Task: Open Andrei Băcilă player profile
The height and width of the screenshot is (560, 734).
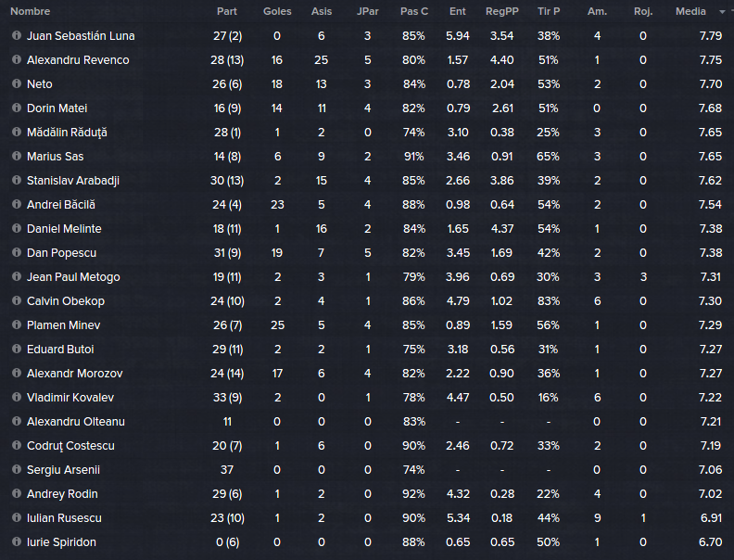Action: [x=61, y=205]
